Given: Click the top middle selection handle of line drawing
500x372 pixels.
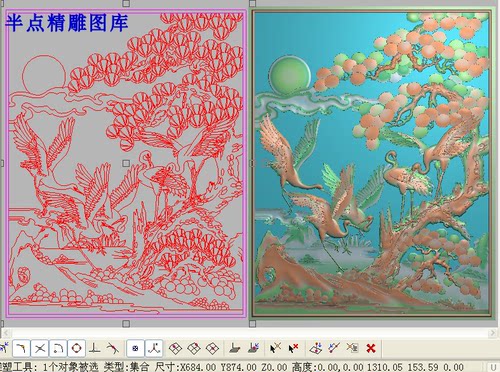Looking at the screenshot, I should point(126,3).
